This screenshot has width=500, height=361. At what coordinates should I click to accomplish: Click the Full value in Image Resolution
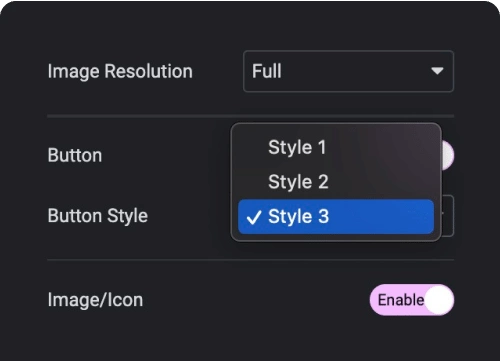point(267,71)
